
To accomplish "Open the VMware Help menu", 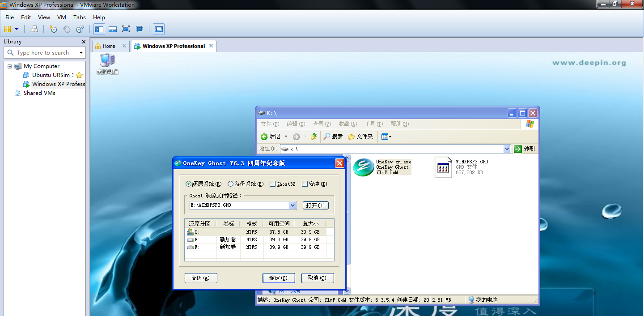I will [x=99, y=17].
